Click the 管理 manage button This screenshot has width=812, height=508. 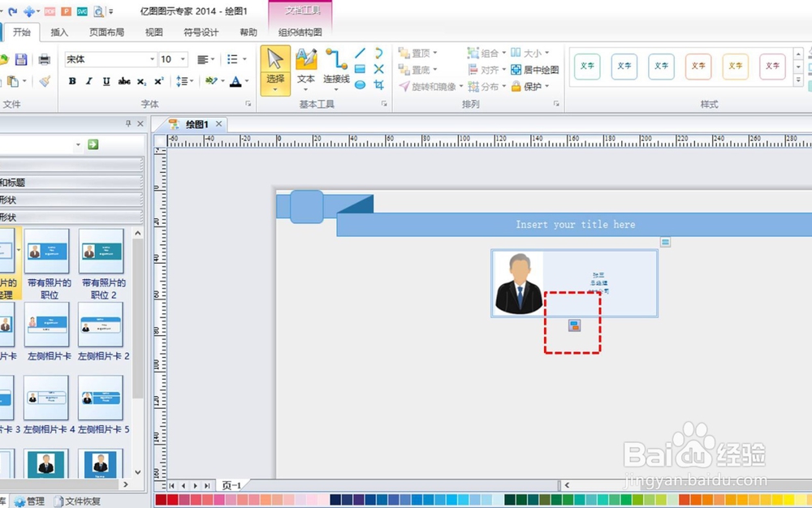29,502
